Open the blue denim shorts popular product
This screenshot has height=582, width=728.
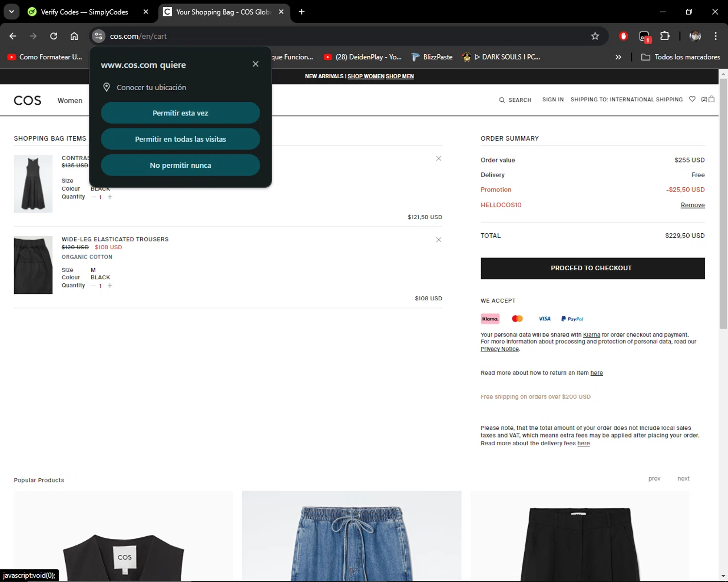pos(351,536)
